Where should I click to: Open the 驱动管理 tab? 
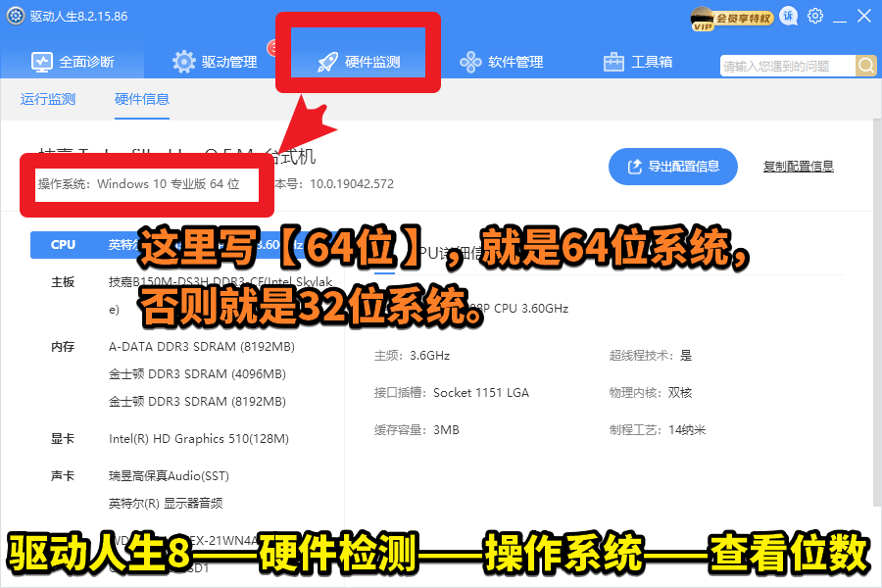[x=215, y=62]
